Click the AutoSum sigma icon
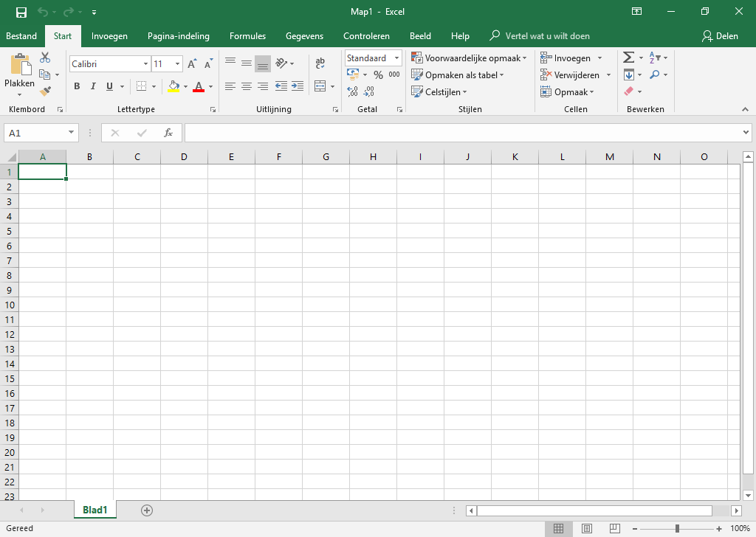This screenshot has width=756, height=537. pyautogui.click(x=629, y=58)
